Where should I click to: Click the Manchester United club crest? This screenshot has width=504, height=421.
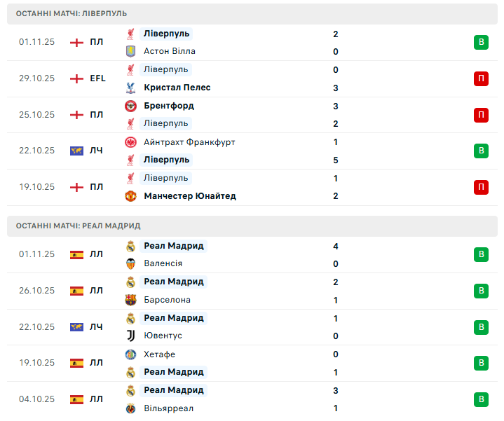point(130,196)
